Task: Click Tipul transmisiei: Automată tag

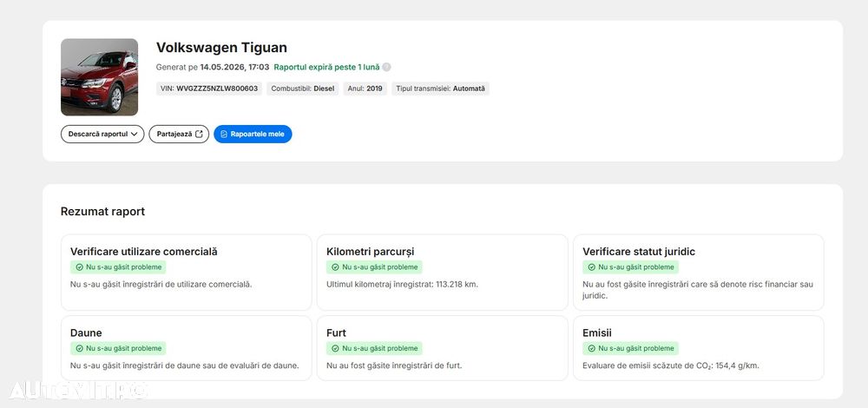Action: pos(441,89)
